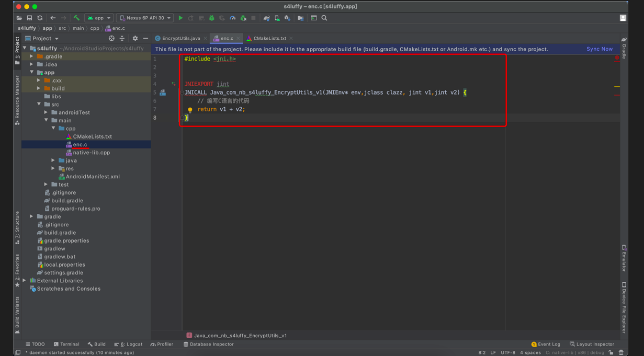Run the app with the green play button
The image size is (644, 356).
tap(180, 18)
